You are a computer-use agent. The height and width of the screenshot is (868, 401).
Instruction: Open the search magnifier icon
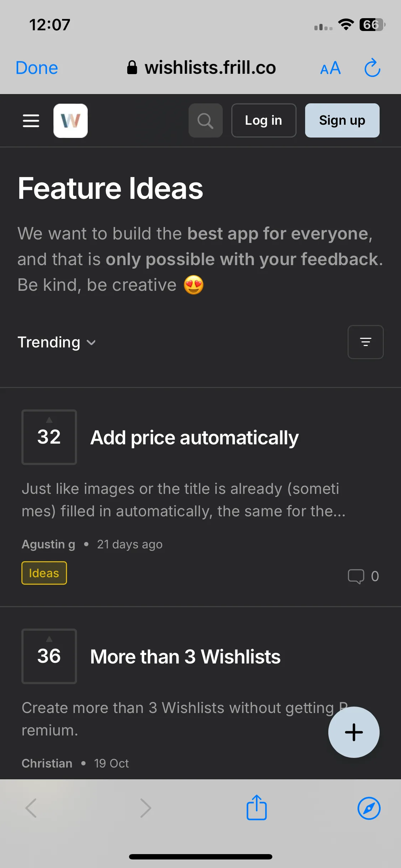206,120
